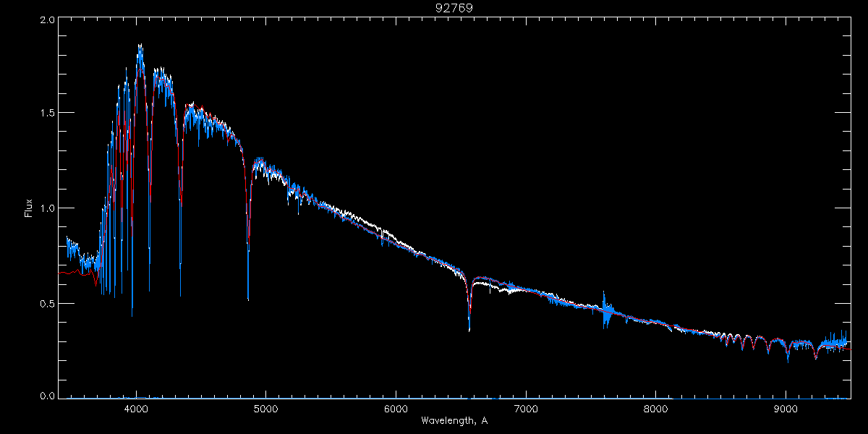The height and width of the screenshot is (434, 868).
Task: Click the 0.5 y-axis tick label
Action: [46, 304]
